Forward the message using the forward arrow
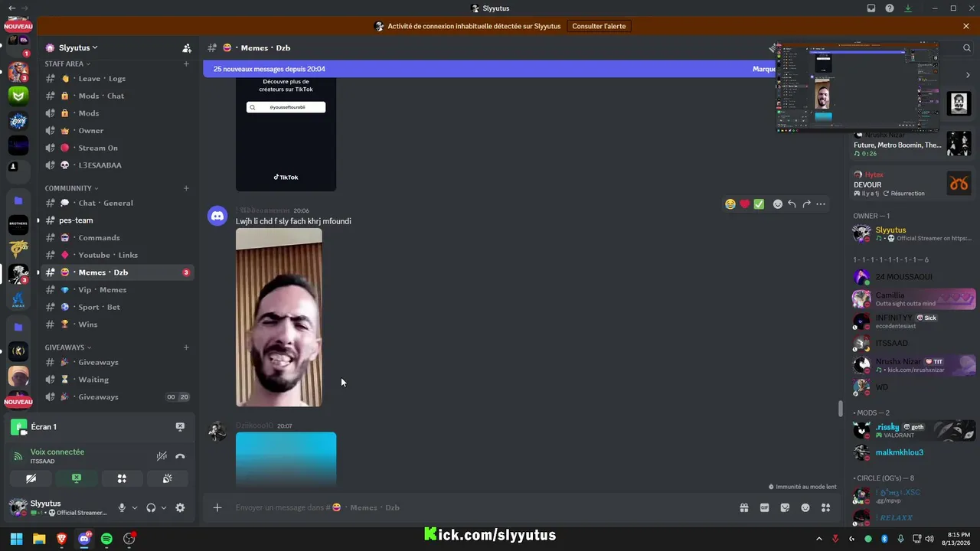Screen dimensions: 980x551 (x=806, y=204)
